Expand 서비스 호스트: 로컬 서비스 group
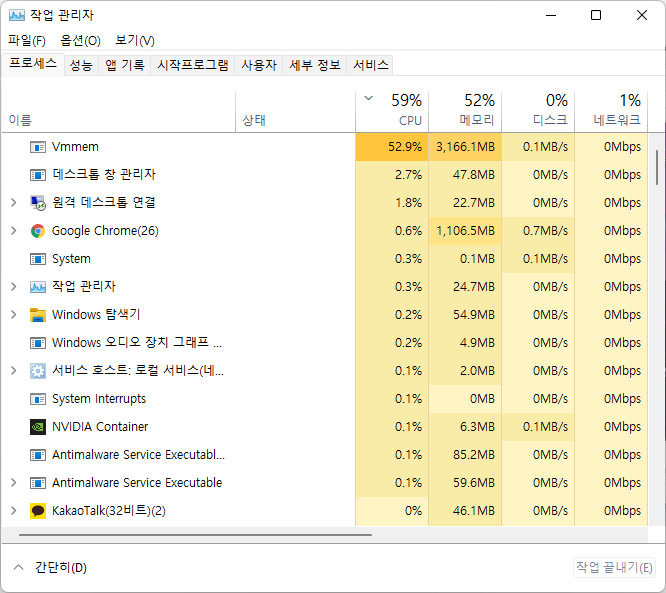666x593 pixels. [14, 371]
